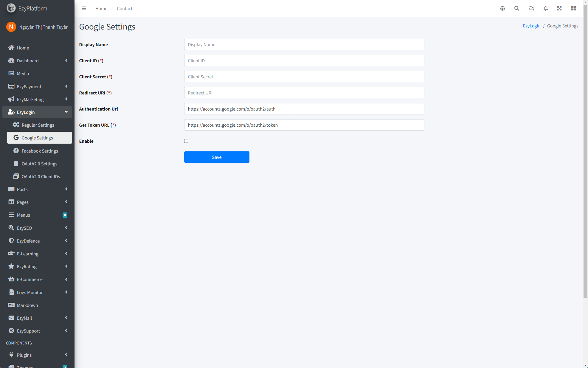This screenshot has height=368, width=588.
Task: Open the search magnifier icon
Action: (x=517, y=8)
